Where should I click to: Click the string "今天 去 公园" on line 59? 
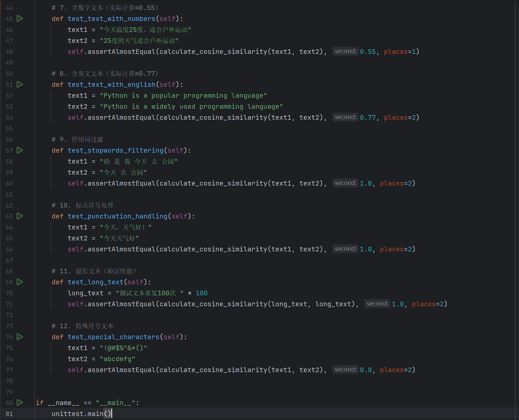123,173
